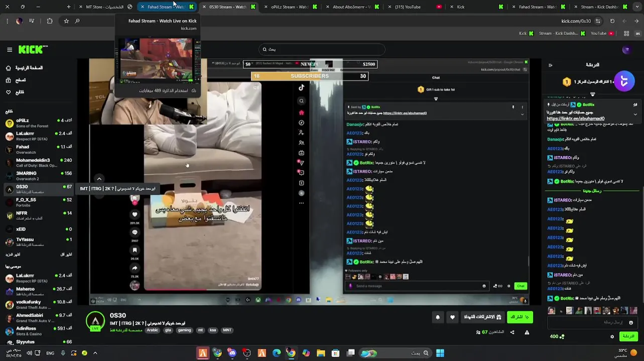Select the gaming tag

click(x=184, y=330)
